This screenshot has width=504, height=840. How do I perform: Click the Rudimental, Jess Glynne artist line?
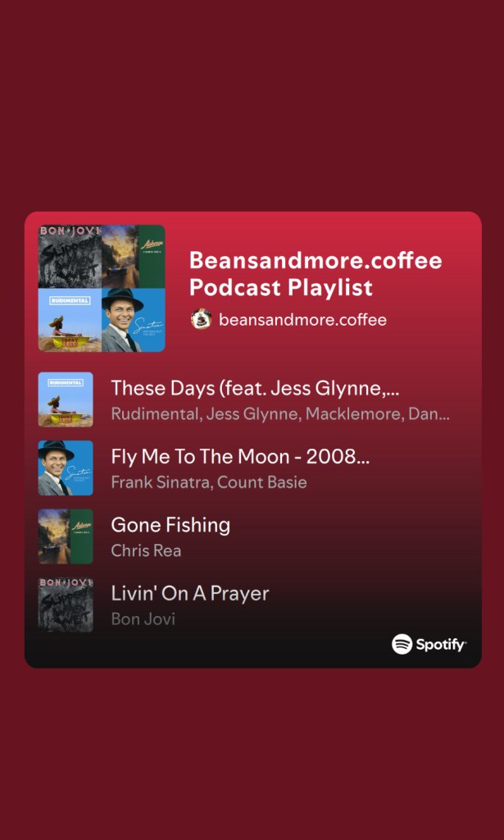(x=279, y=414)
